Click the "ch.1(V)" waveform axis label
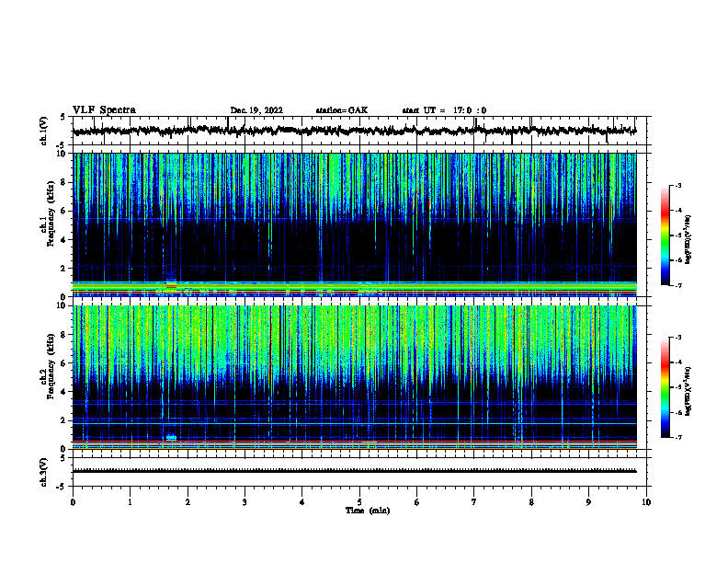This screenshot has height=563, width=728. pyautogui.click(x=43, y=131)
